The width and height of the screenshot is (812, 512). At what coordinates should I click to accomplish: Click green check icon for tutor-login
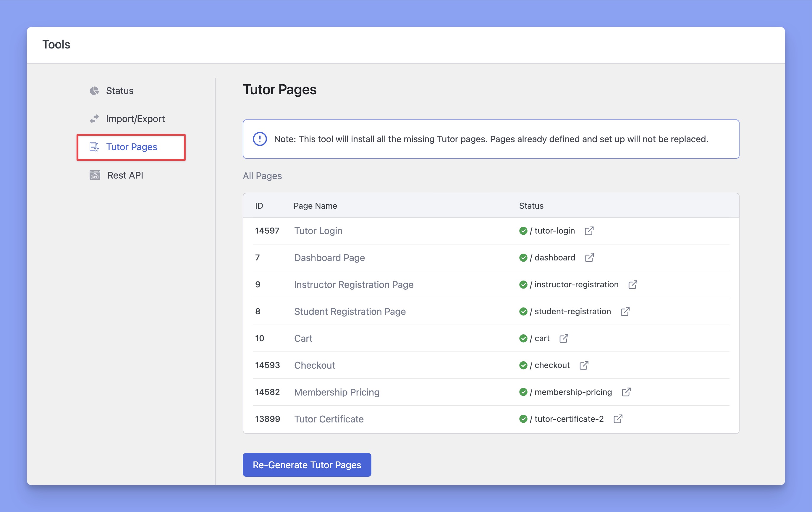coord(523,231)
